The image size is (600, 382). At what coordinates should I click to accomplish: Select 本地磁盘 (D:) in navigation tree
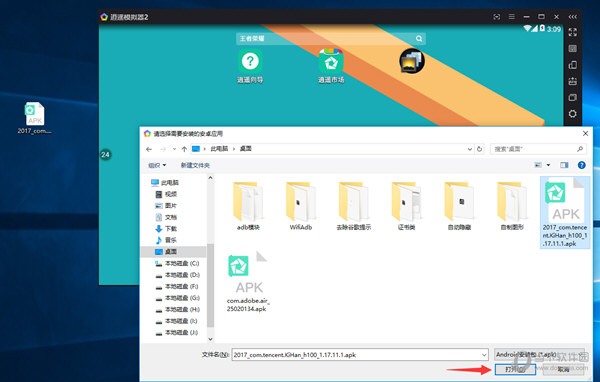tap(177, 275)
